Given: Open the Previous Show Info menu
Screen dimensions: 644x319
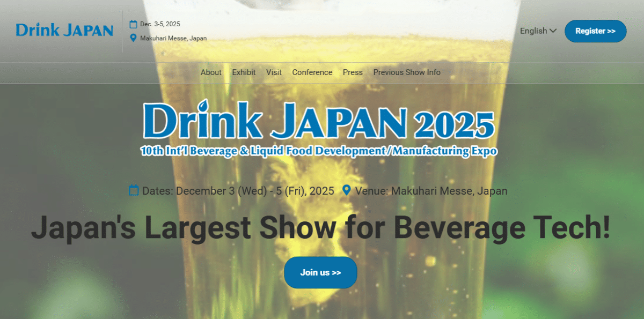Looking at the screenshot, I should point(407,72).
